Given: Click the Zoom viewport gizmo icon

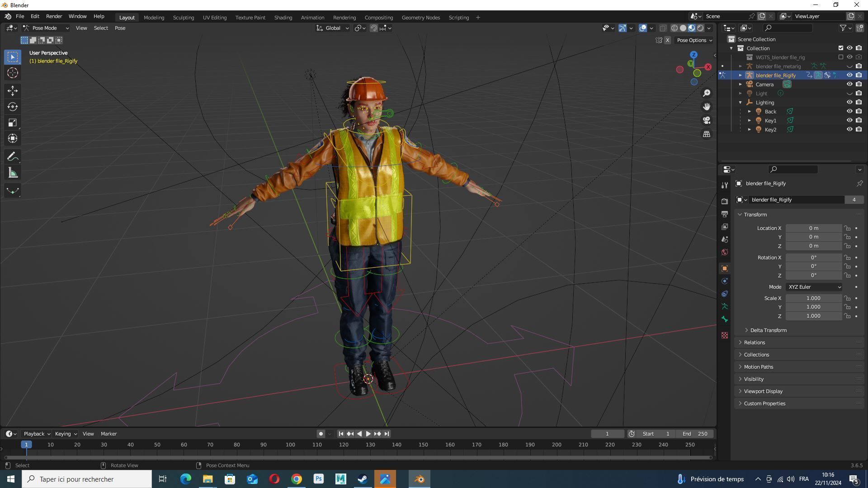Looking at the screenshot, I should 706,93.
